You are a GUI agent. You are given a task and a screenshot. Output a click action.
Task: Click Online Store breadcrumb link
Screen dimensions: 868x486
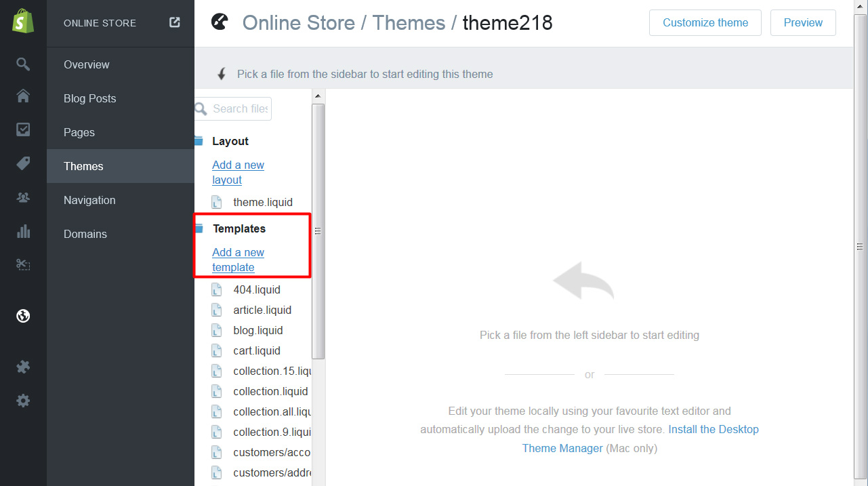pos(299,22)
